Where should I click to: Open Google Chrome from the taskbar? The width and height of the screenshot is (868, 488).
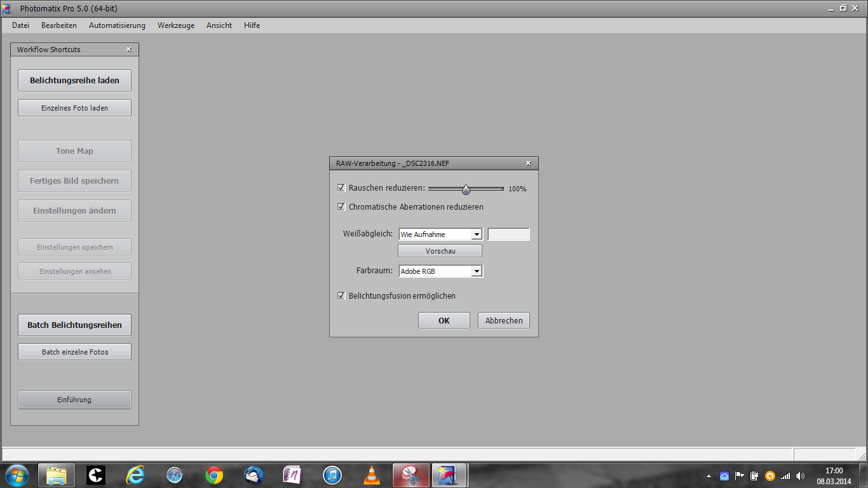[x=214, y=475]
